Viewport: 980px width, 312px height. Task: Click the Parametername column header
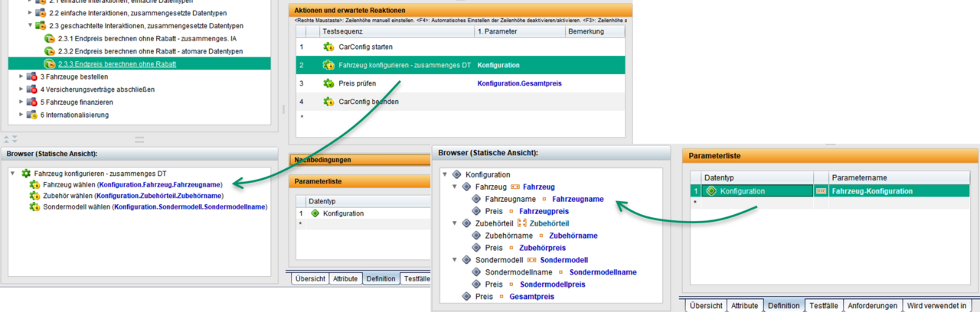coord(899,177)
